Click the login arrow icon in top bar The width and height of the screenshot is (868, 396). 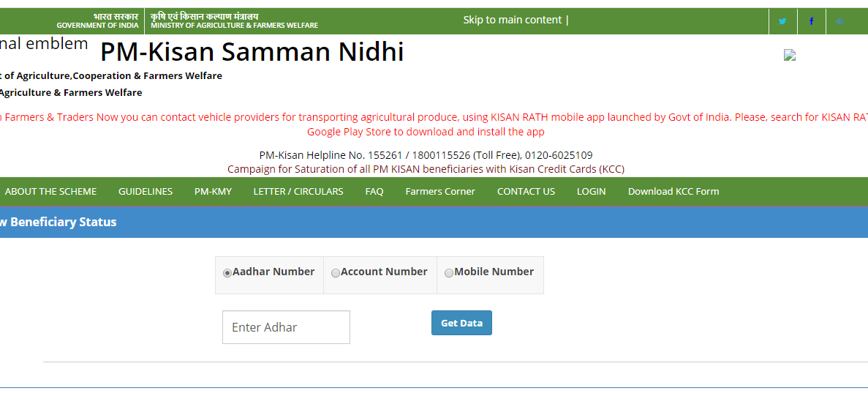[839, 21]
